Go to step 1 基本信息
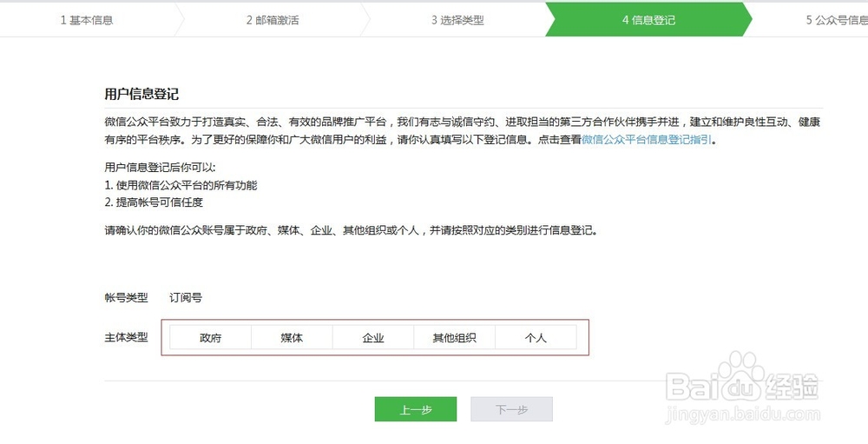Screen dimensions: 868x444 click(87, 20)
